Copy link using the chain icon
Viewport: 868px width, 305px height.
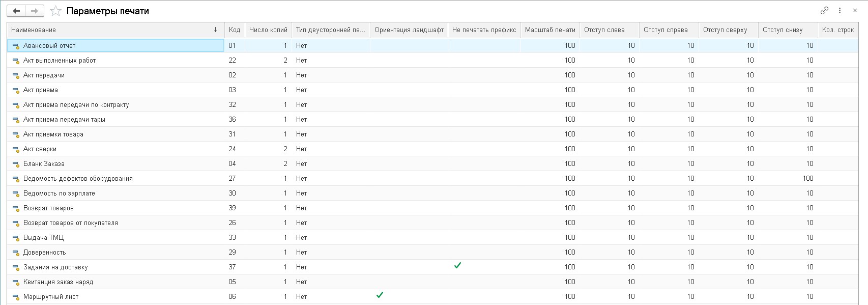824,10
